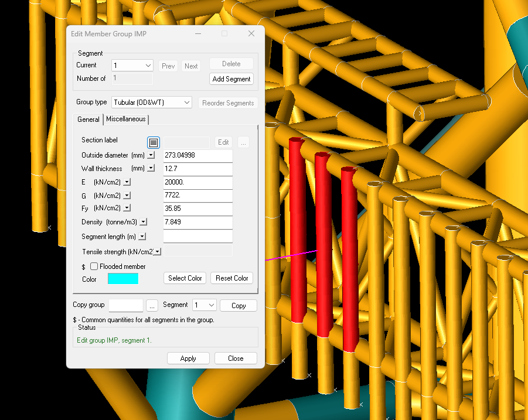Click the Add Segment button
Viewport: 528px width, 420px height.
(231, 78)
